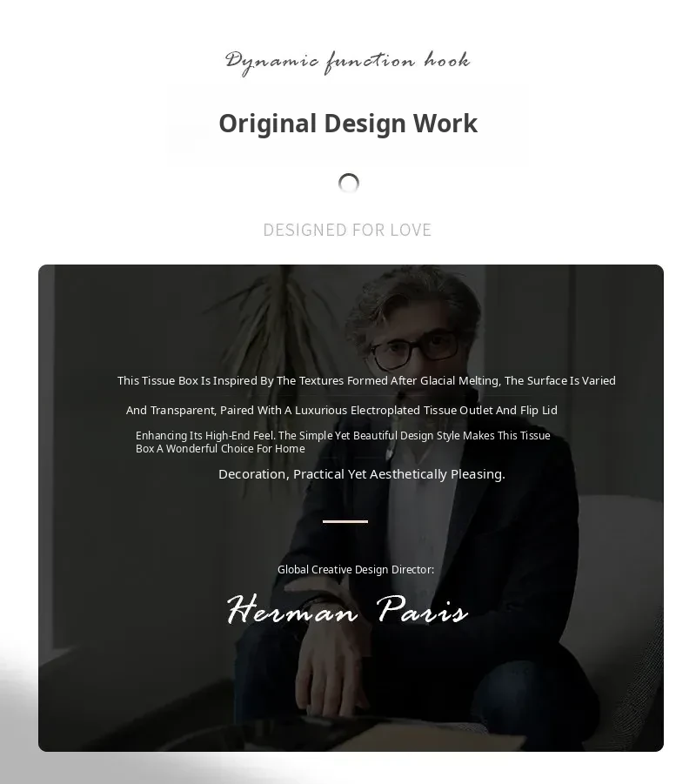Select 'Decoration, Practical Yet Aesthetically Pleasing' text

tap(362, 474)
